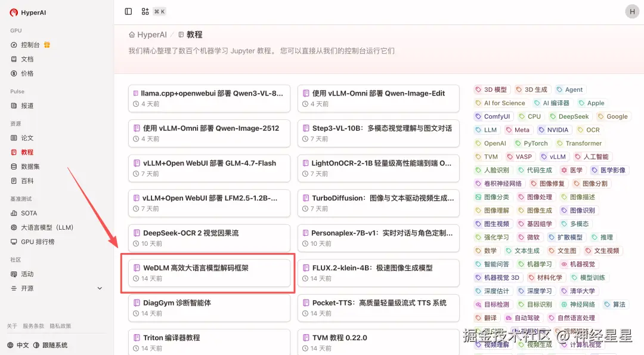Click the 隐私政策 footer link
The height and width of the screenshot is (355, 644).
(60, 326)
